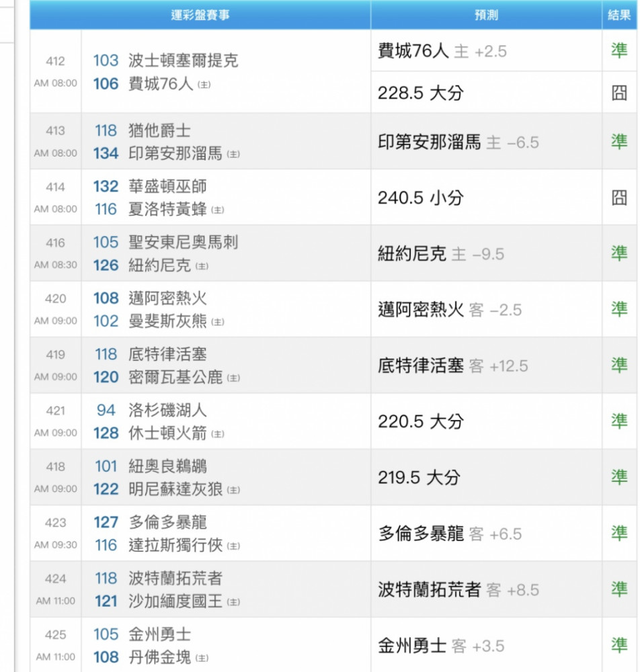Click game number 420 cell
Viewport: 640px width, 672px height.
click(x=55, y=309)
